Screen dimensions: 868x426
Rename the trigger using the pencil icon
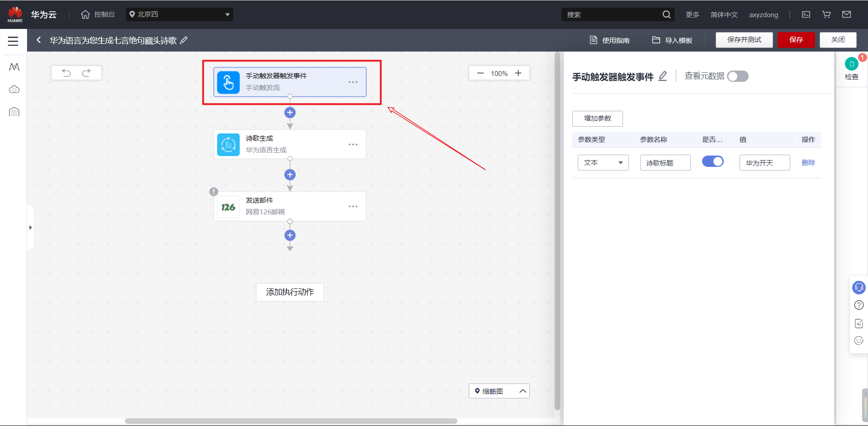663,76
